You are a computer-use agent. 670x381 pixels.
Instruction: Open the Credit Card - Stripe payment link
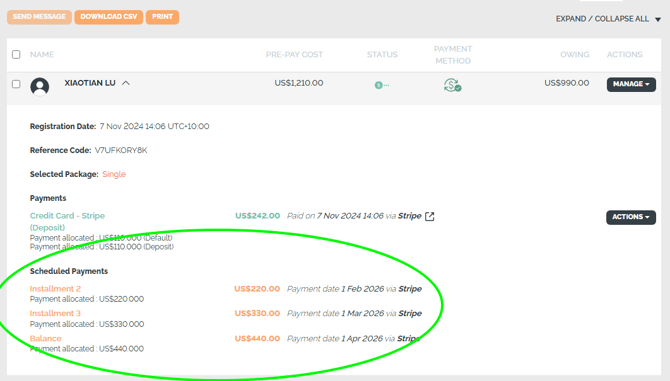click(67, 221)
